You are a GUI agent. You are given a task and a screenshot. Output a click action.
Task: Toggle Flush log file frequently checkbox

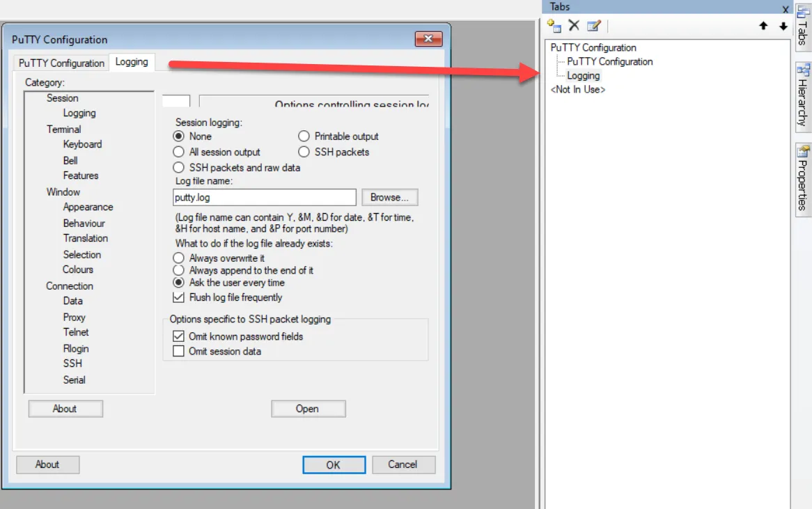point(179,297)
